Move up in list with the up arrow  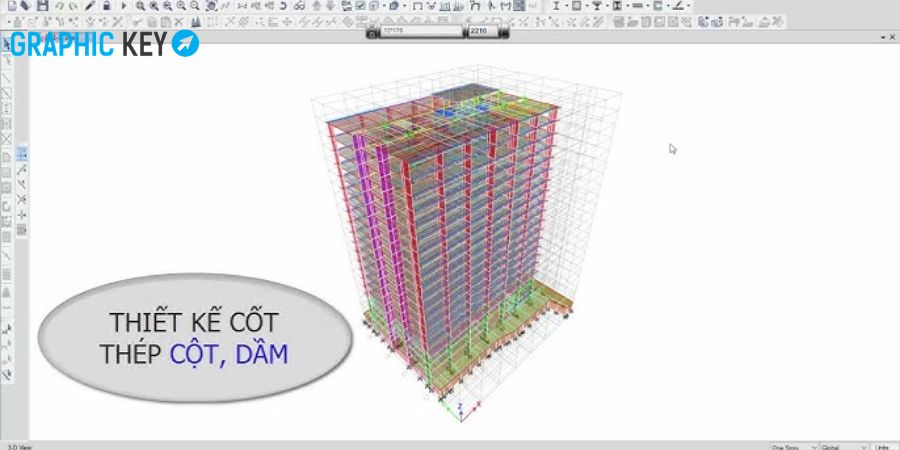click(316, 6)
